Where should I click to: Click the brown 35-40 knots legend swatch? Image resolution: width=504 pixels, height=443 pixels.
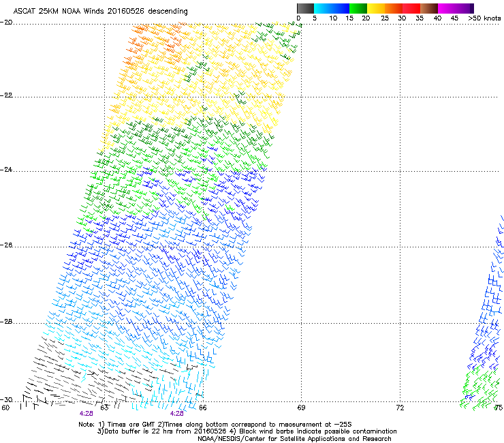click(429, 8)
